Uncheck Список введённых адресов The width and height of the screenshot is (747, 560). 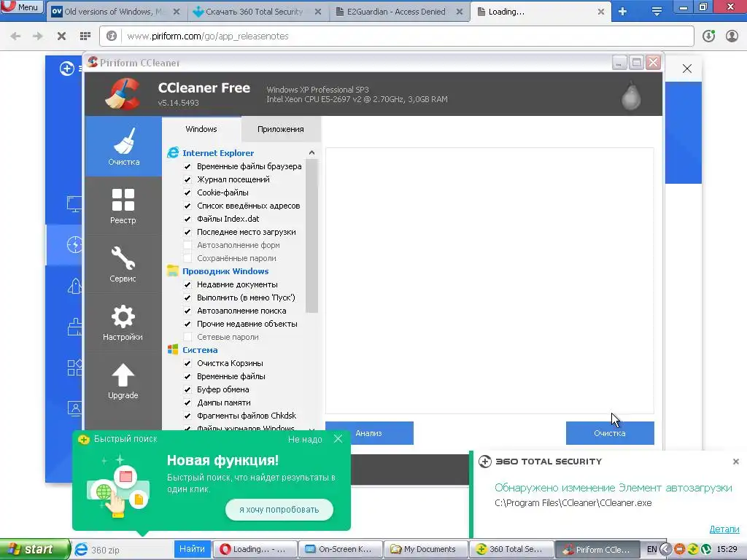[x=187, y=206]
